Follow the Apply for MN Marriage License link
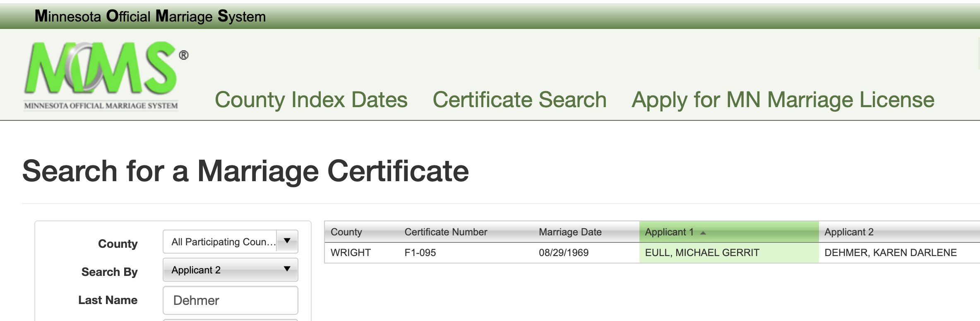The image size is (980, 321). pyautogui.click(x=783, y=100)
